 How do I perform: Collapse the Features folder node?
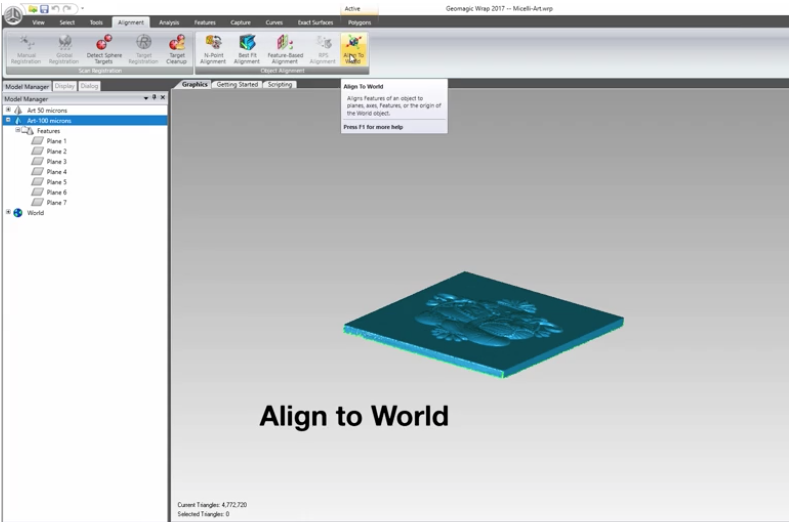pos(18,130)
